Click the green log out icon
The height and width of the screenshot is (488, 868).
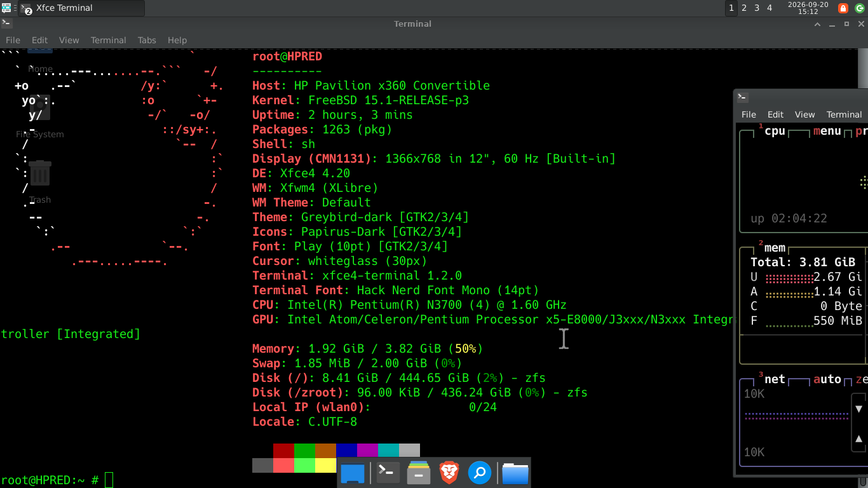[860, 8]
